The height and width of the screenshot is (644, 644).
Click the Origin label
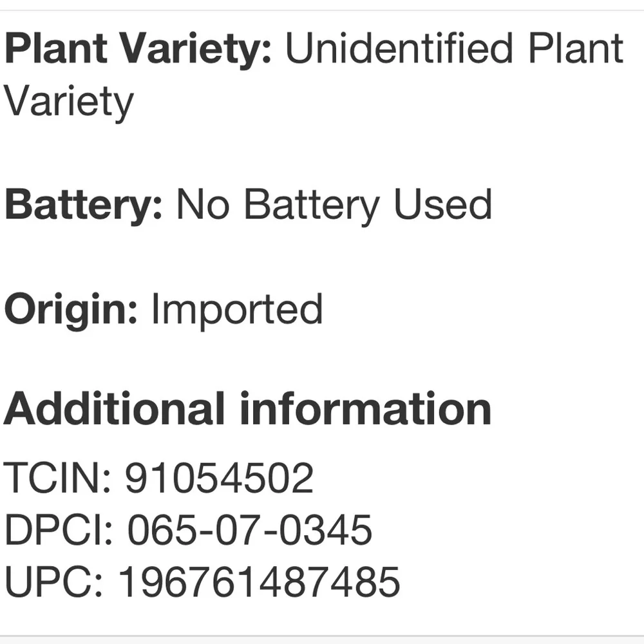pos(71,311)
